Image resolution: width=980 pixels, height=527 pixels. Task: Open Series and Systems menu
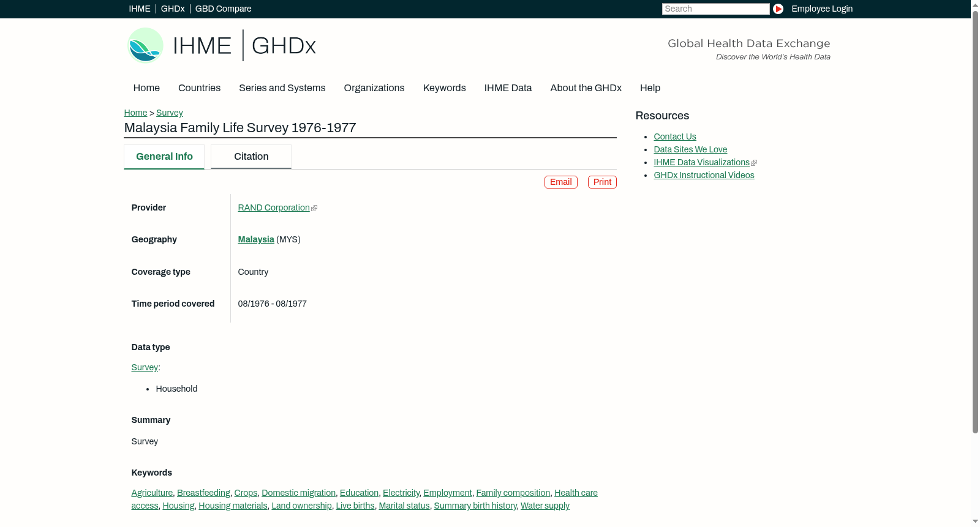click(282, 88)
